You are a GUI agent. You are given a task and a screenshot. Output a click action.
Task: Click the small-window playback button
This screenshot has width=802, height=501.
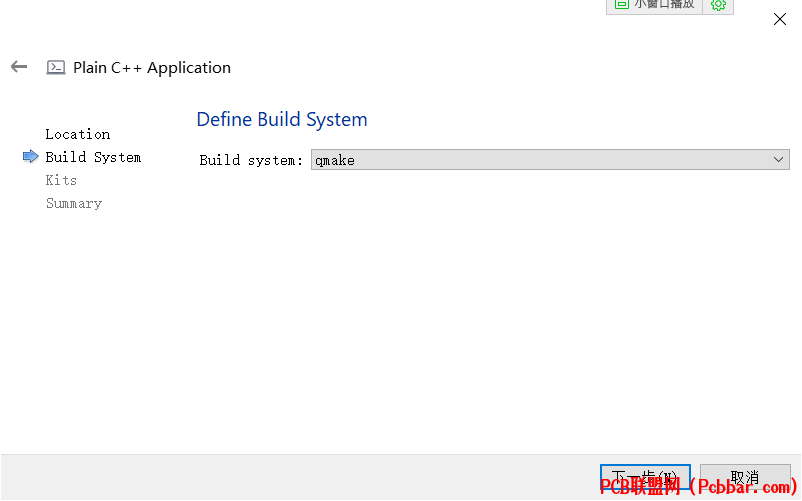coord(654,6)
